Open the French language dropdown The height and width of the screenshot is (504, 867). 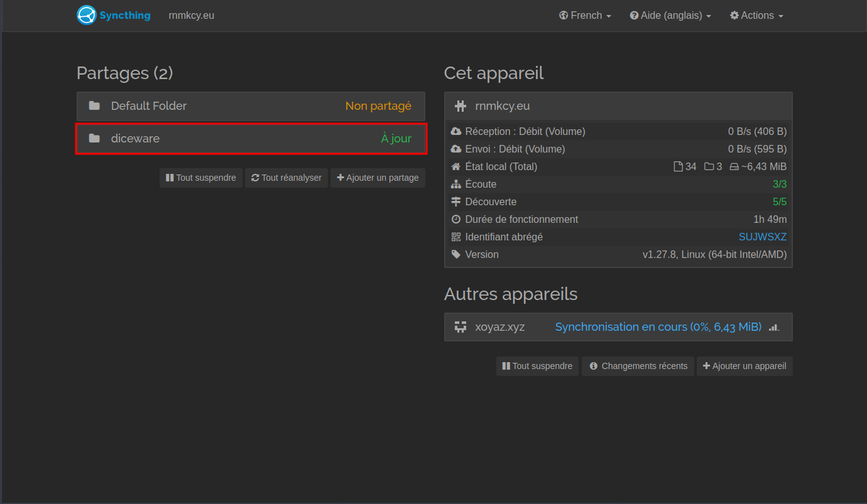tap(585, 16)
